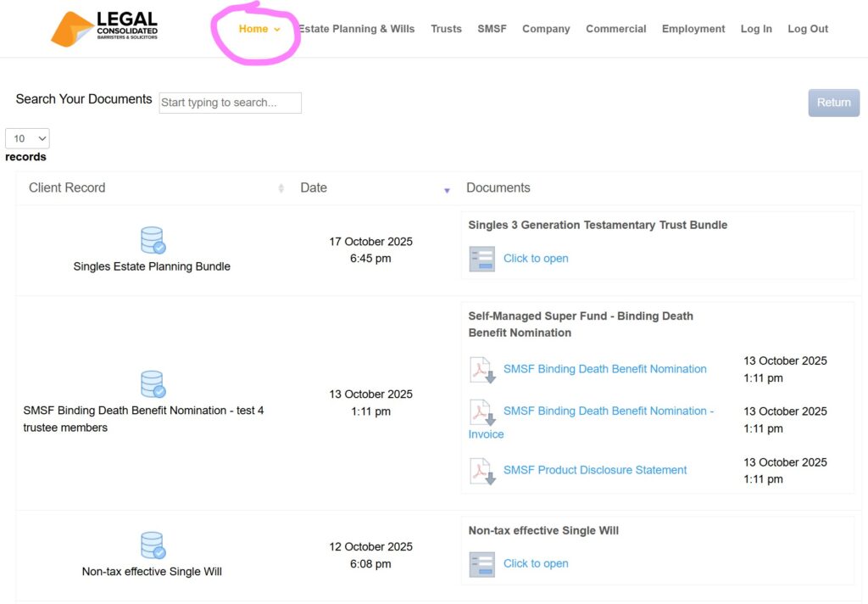Select Singles Estate Planning Bundle record text
The width and height of the screenshot is (868, 604).
(x=152, y=266)
